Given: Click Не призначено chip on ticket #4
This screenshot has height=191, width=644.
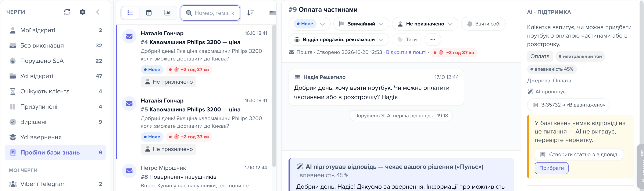Looking at the screenshot, I should [168, 82].
